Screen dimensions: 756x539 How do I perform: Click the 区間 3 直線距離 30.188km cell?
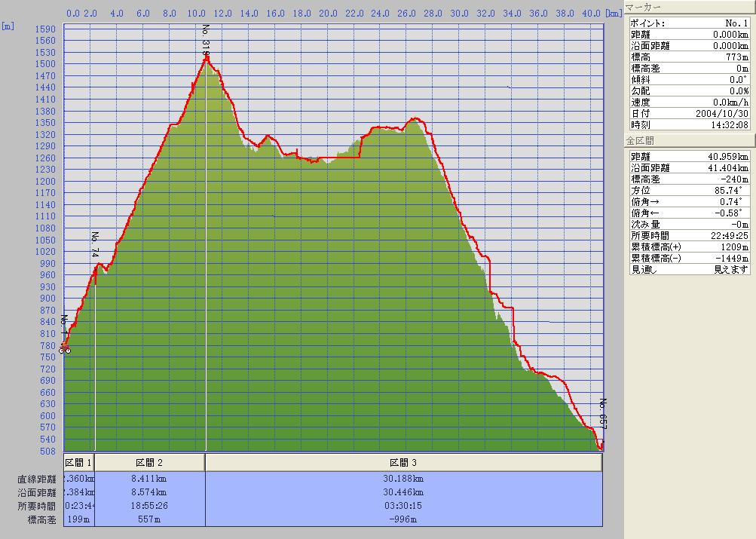point(403,479)
